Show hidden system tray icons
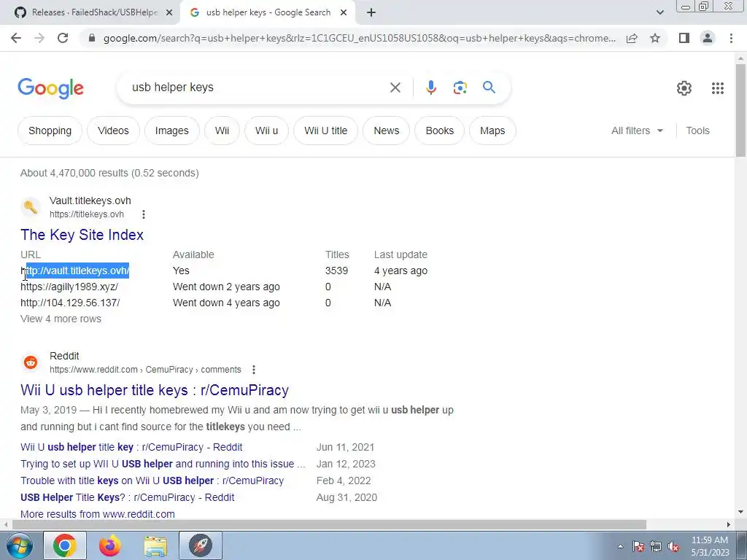The image size is (747, 560). 620,546
